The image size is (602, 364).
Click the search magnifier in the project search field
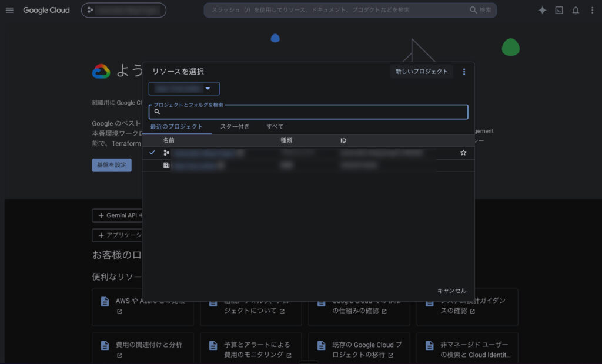[157, 112]
